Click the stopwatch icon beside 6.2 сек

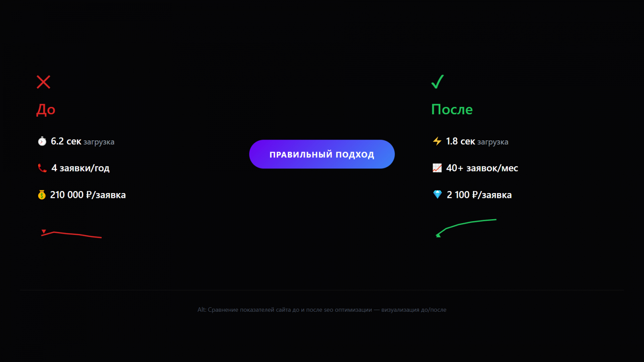pos(42,141)
